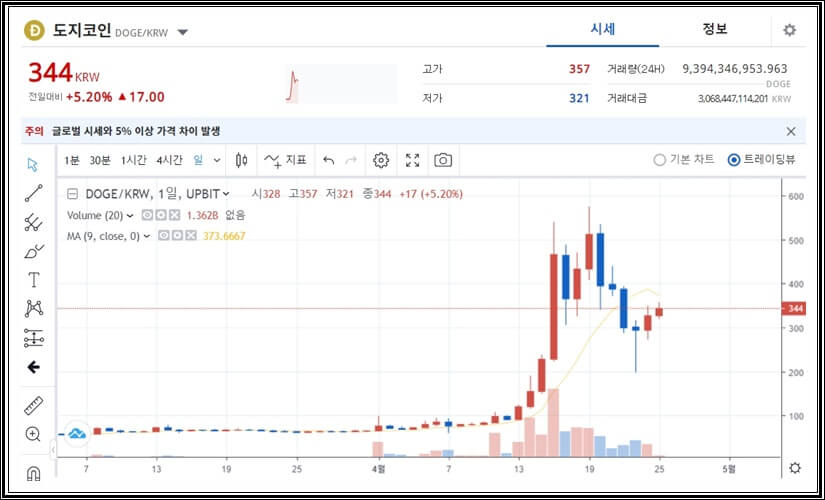Collapse the legend with minus box
Image resolution: width=825 pixels, height=500 pixels.
pos(73,194)
